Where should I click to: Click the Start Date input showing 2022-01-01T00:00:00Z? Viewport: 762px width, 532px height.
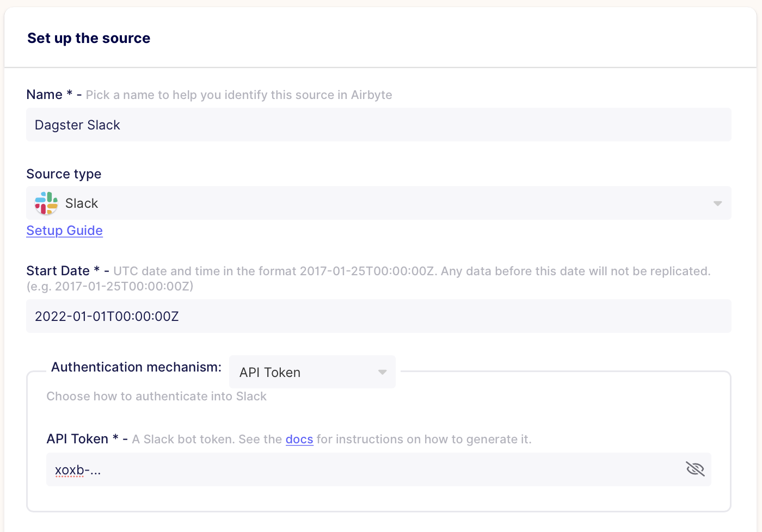click(x=379, y=316)
